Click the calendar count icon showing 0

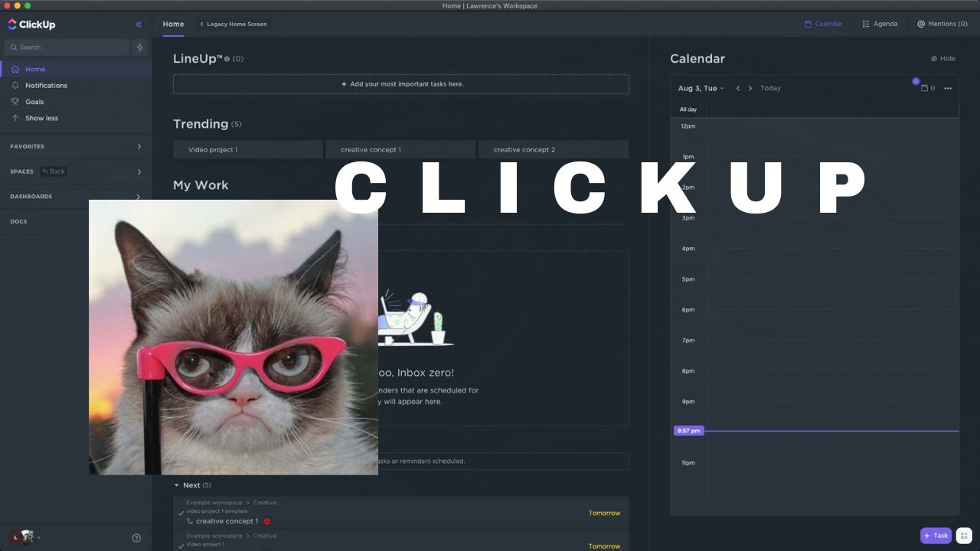click(928, 88)
